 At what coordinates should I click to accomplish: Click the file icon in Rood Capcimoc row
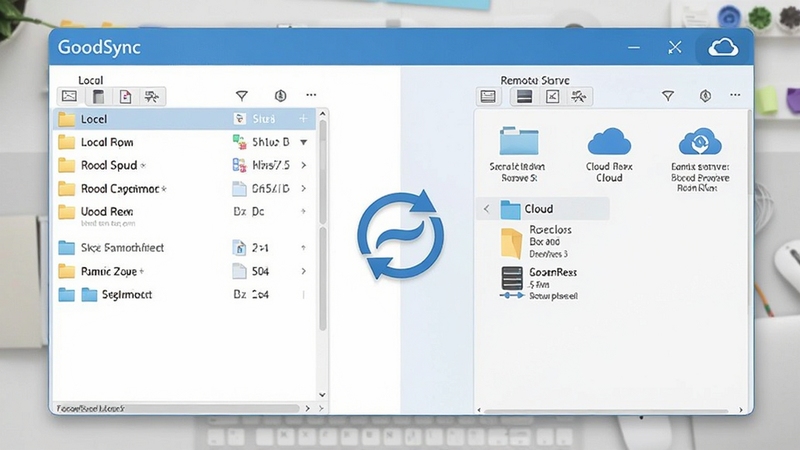coord(239,189)
